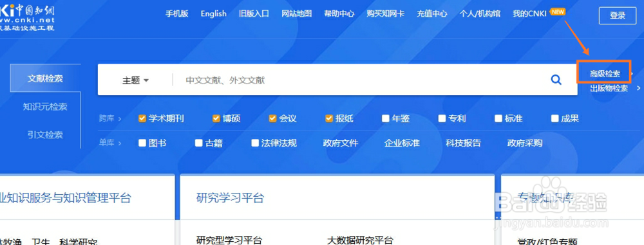Expand the 跨库 chevron
Viewport: 644px width, 245px height.
click(x=120, y=119)
